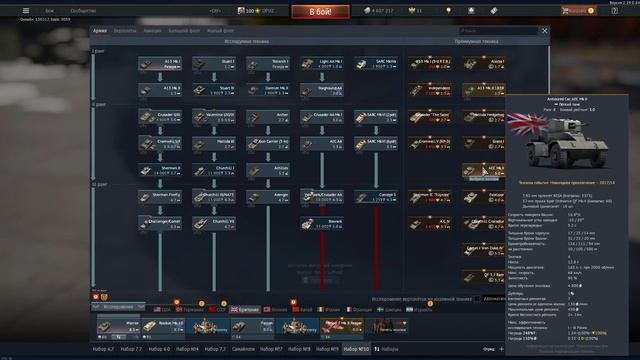The width and height of the screenshot is (640, 360).
Task: Switch to Армия tab
Action: (x=100, y=31)
